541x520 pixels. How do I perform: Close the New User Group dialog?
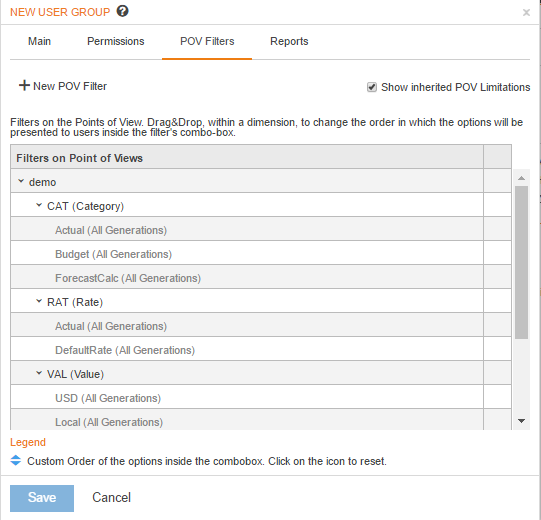(x=526, y=13)
